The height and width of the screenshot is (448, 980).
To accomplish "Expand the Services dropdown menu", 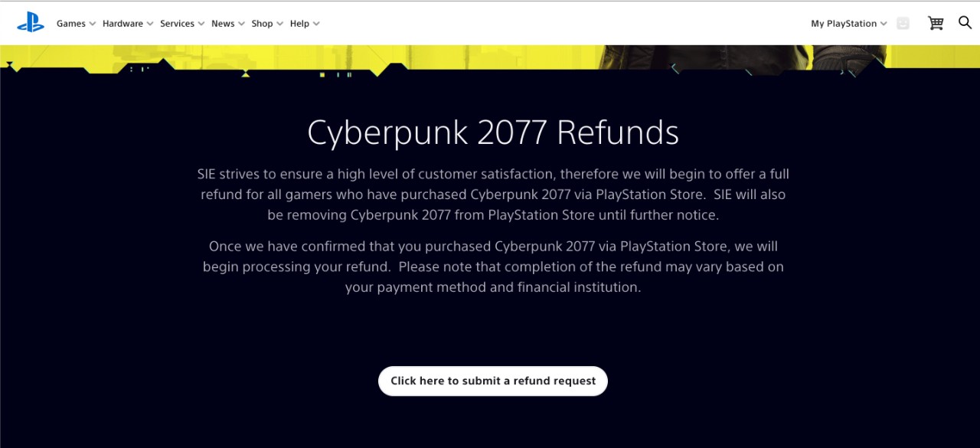I will pos(181,24).
